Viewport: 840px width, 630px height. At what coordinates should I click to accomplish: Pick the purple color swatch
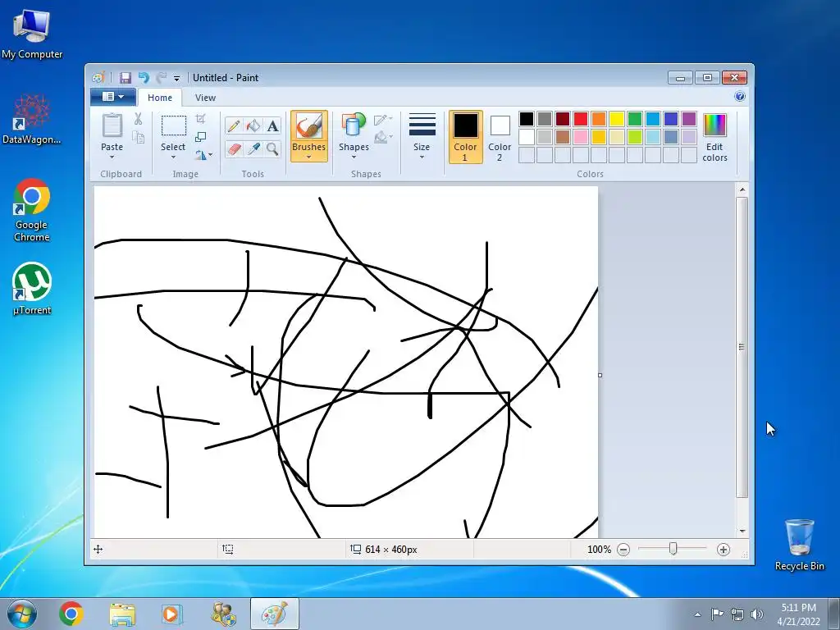pos(689,119)
